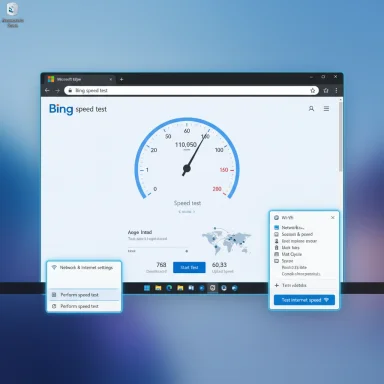The image size is (384, 384).
Task: Click Wi-Fi icon beside Network & internet settings
Action: [54, 267]
